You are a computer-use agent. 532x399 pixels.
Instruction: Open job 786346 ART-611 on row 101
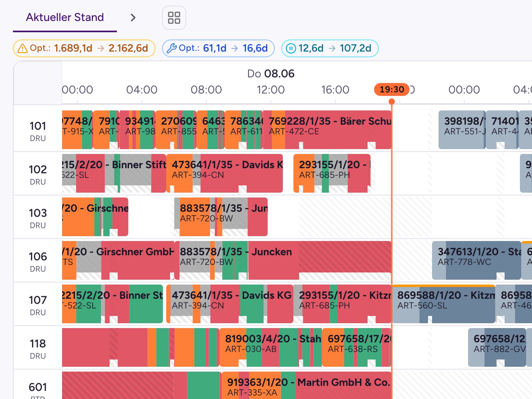[244, 130]
